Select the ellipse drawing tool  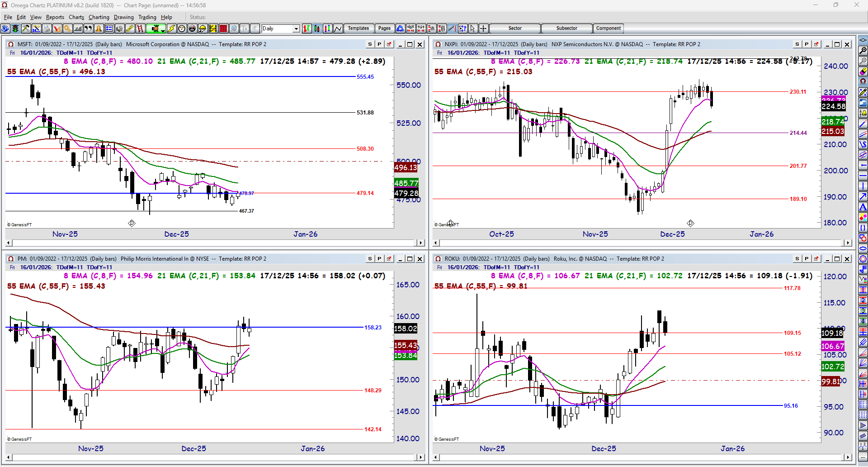[863, 248]
